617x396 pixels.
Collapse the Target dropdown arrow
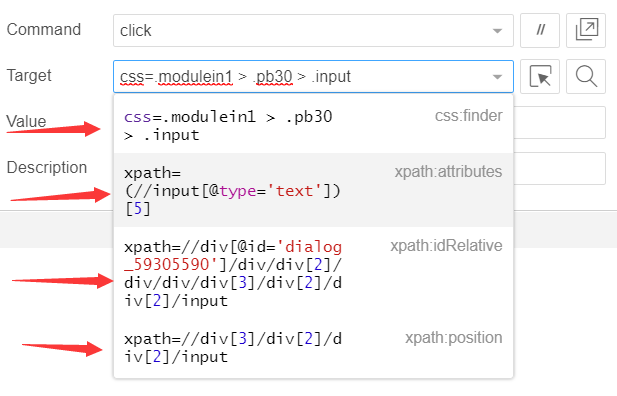click(x=497, y=77)
